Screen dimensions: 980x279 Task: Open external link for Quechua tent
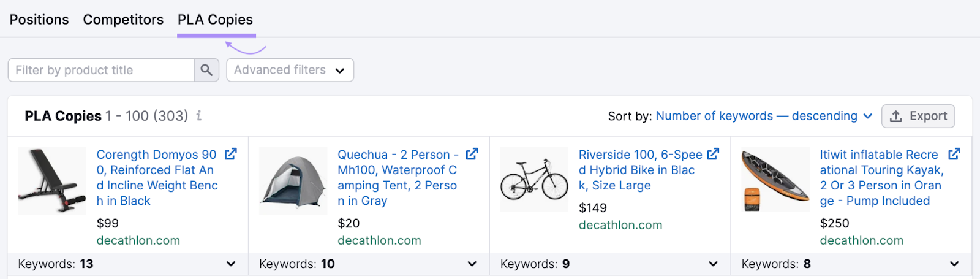(x=472, y=154)
